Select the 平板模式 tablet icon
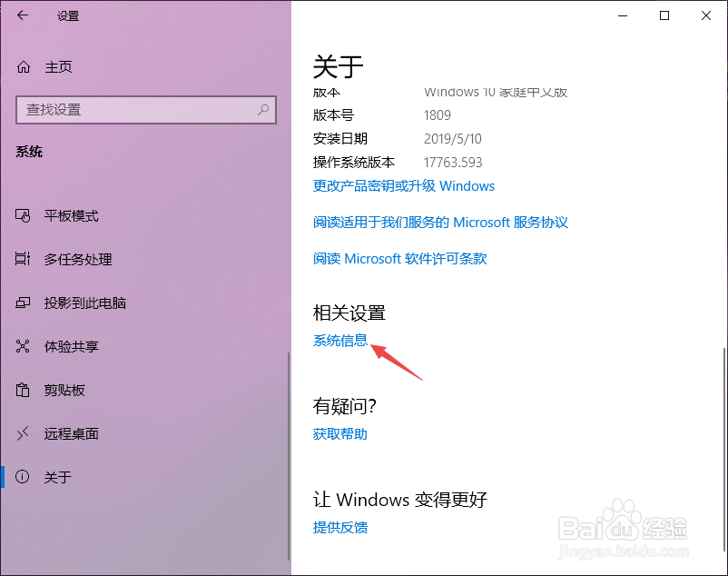 (x=23, y=215)
